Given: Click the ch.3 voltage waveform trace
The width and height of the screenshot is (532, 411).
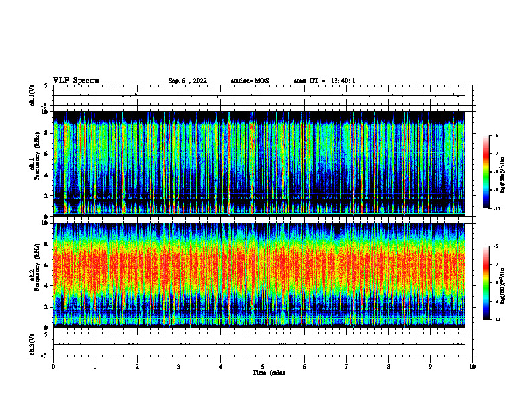Looking at the screenshot, I should [x=259, y=345].
